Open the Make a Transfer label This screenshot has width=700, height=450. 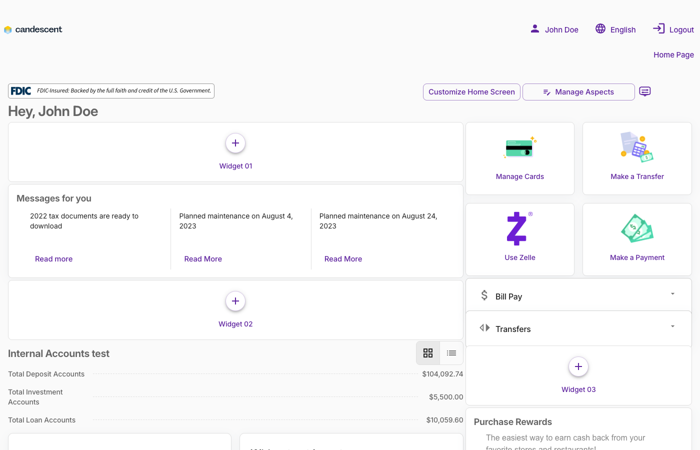[x=637, y=177]
